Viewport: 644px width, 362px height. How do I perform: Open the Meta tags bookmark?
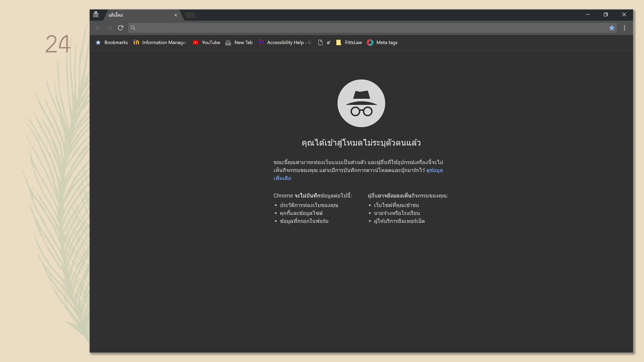pos(382,43)
